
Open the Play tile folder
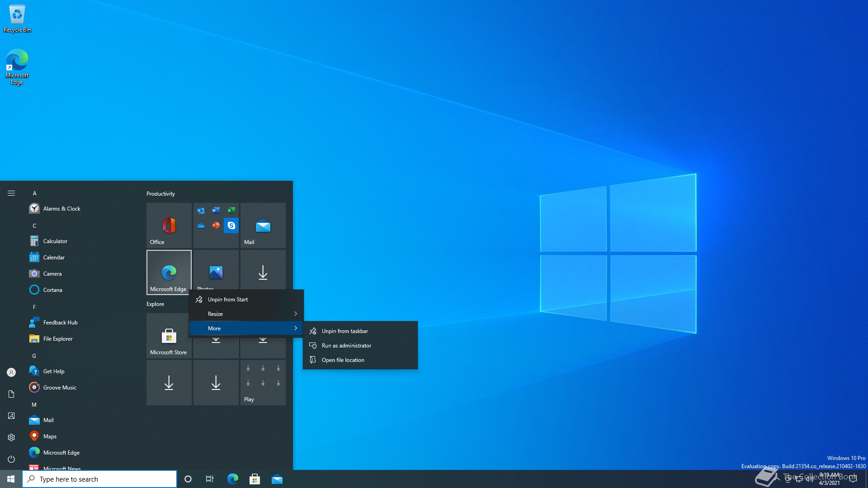pyautogui.click(x=263, y=383)
